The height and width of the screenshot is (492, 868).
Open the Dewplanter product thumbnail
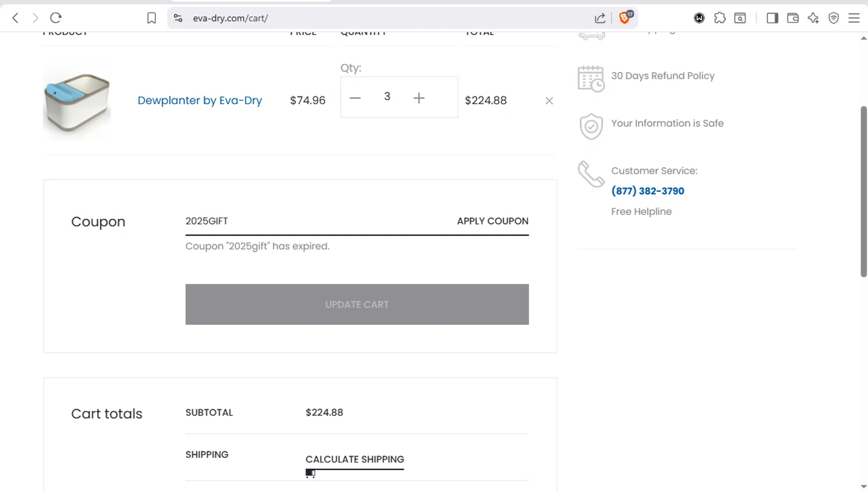pos(77,100)
